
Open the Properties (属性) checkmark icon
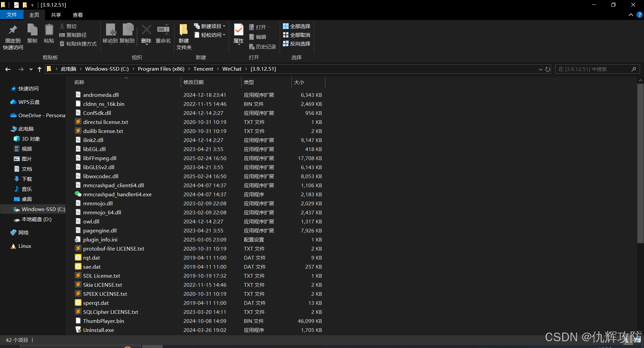click(238, 30)
